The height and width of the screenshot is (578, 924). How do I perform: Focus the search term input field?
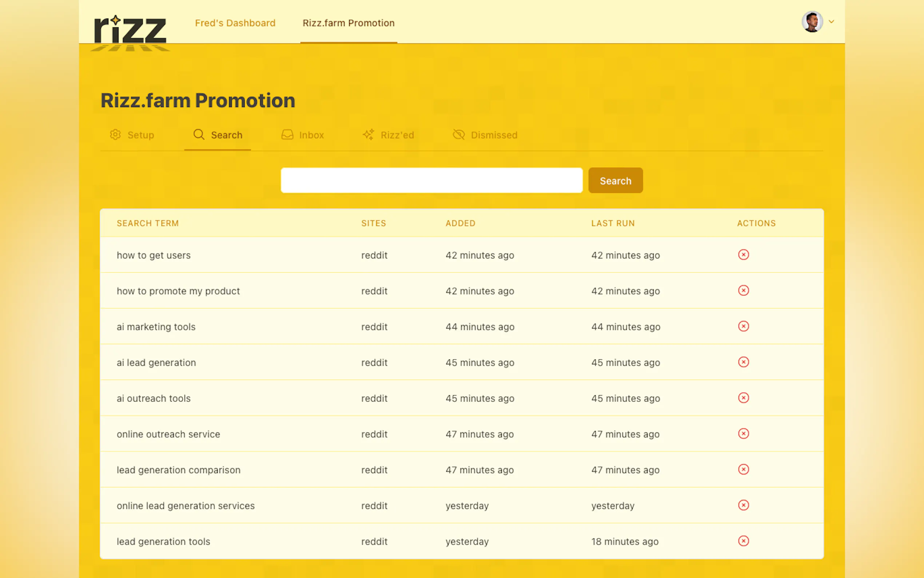(x=431, y=181)
